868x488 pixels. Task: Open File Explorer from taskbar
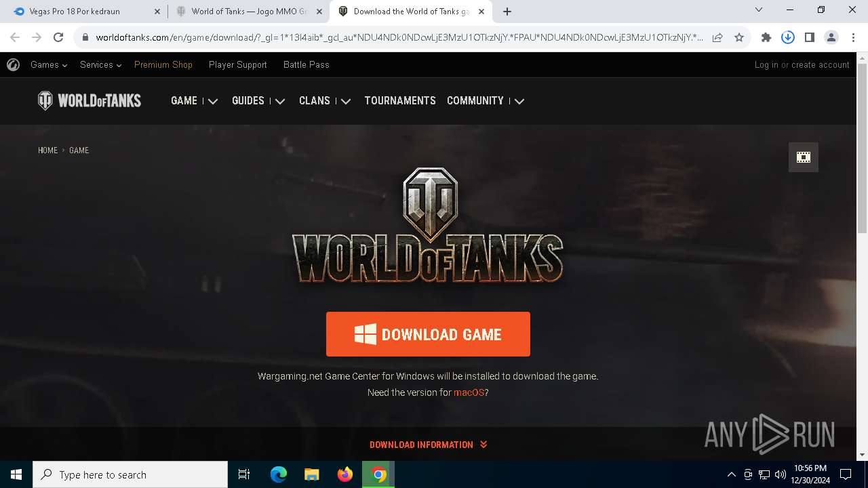click(x=312, y=474)
